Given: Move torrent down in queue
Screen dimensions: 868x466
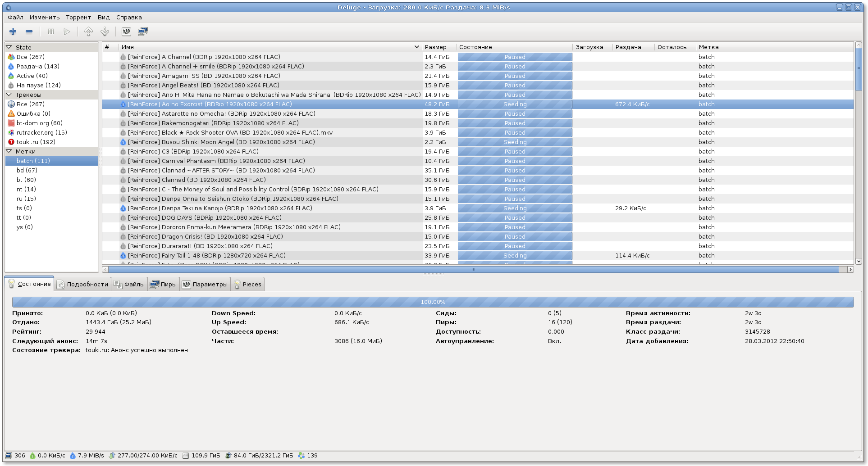Looking at the screenshot, I should 105,32.
